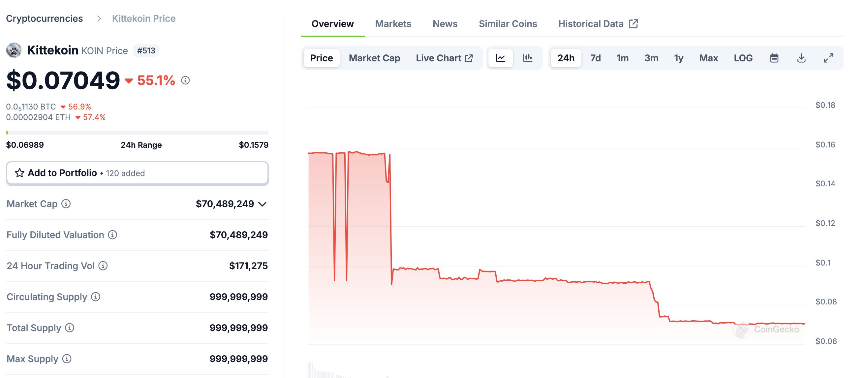Click Fully Diluted Valuation info icon
The width and height of the screenshot is (868, 378).
pos(112,235)
